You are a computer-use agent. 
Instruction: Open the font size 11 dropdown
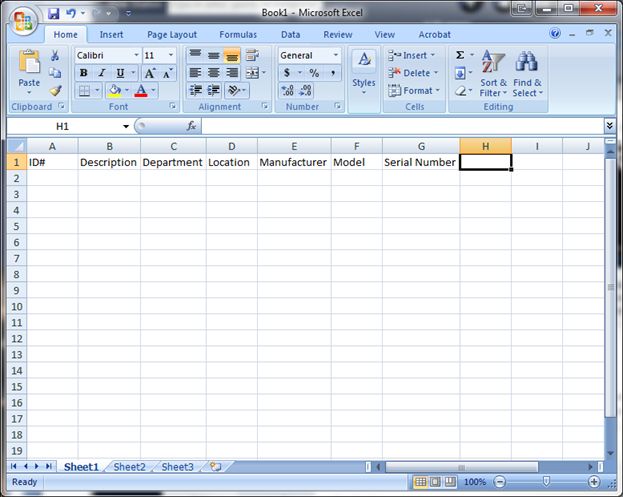[x=171, y=55]
